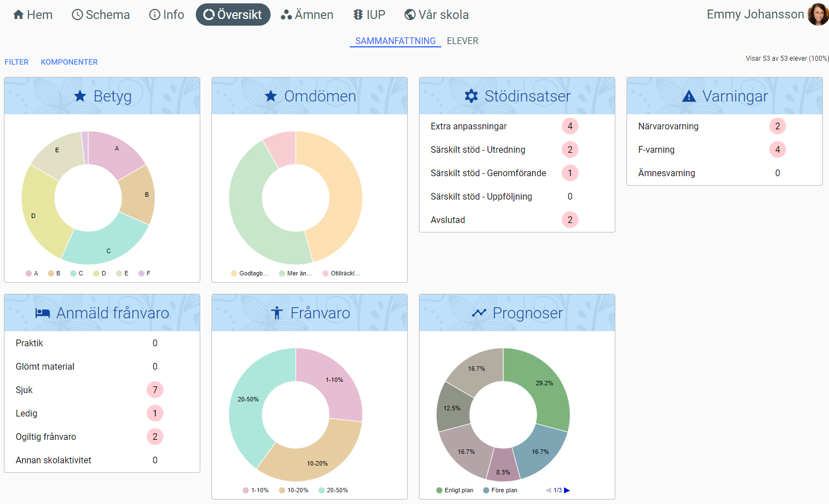
Task: Go to next Prognoser legend page arrow
Action: click(567, 490)
